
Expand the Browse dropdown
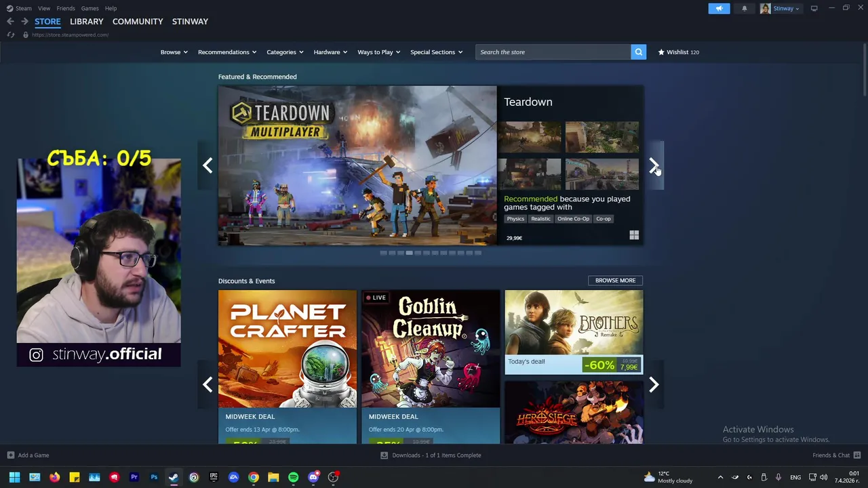pyautogui.click(x=174, y=52)
